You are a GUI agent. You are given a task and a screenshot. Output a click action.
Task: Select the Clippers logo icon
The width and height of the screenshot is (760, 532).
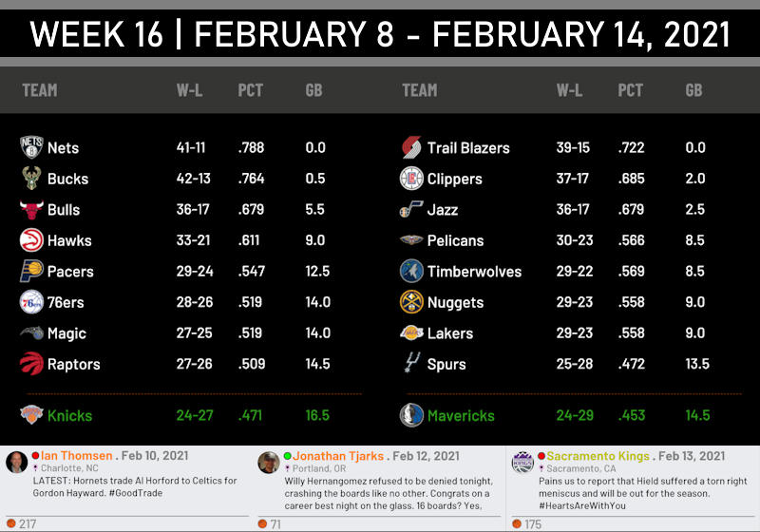pos(411,178)
